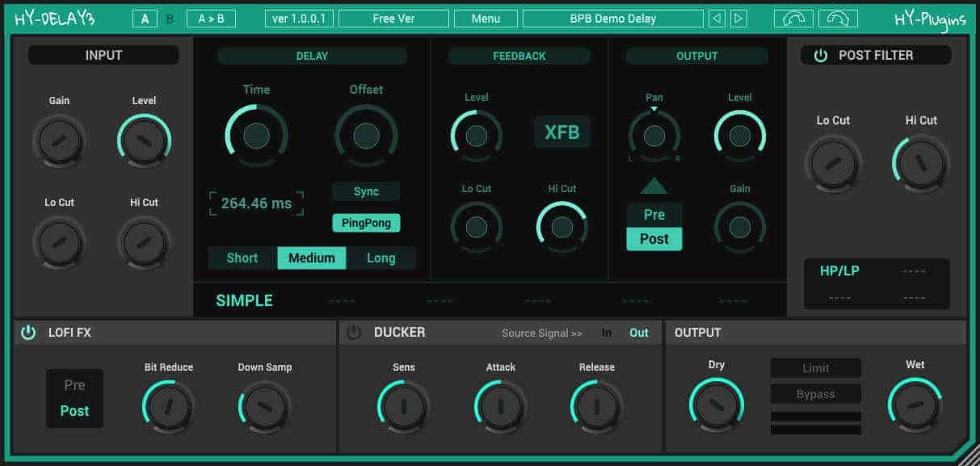Toggle the delay Sync button
The width and height of the screenshot is (980, 466).
pyautogui.click(x=366, y=191)
